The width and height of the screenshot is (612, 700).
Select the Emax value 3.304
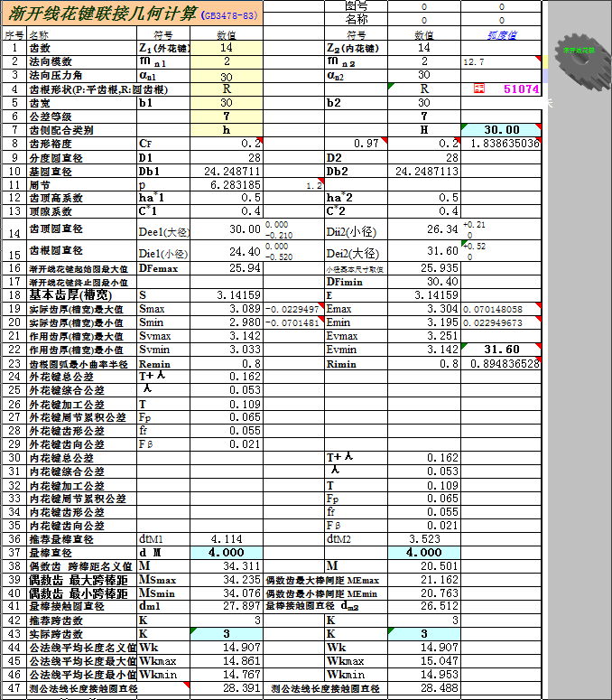tap(423, 309)
